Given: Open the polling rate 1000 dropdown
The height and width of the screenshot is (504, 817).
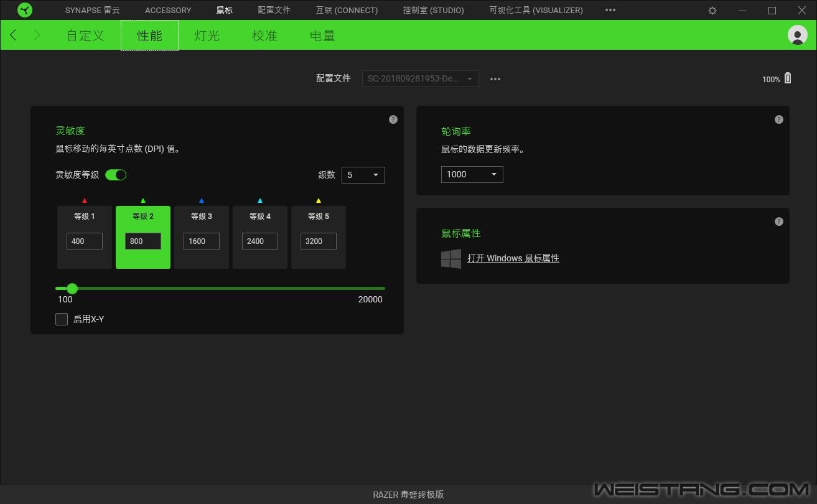Looking at the screenshot, I should (x=472, y=174).
